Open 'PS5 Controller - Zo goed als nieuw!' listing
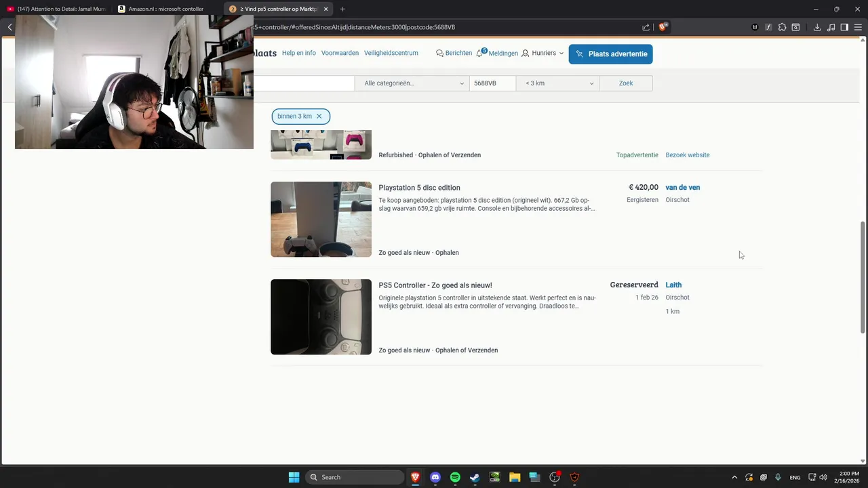This screenshot has width=868, height=488. [x=435, y=285]
